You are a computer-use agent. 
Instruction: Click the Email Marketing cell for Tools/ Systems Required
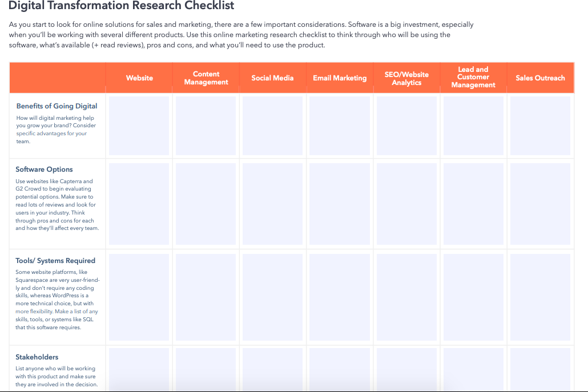[340, 297]
